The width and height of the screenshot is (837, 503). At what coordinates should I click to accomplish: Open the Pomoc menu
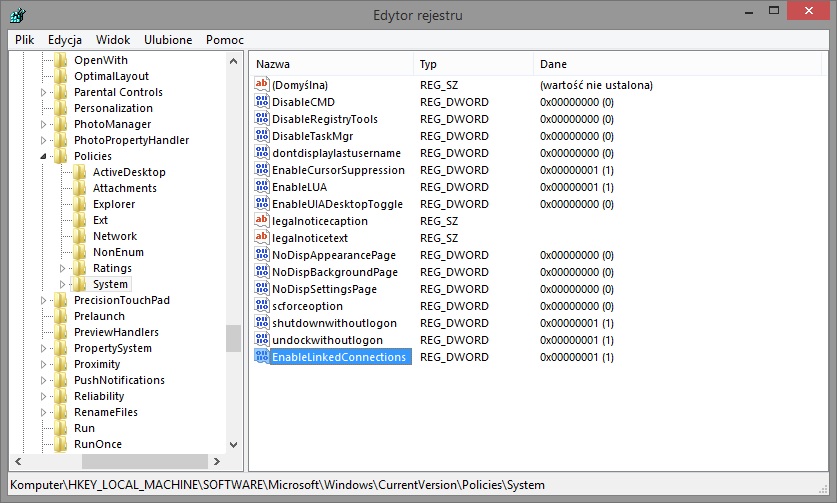225,40
